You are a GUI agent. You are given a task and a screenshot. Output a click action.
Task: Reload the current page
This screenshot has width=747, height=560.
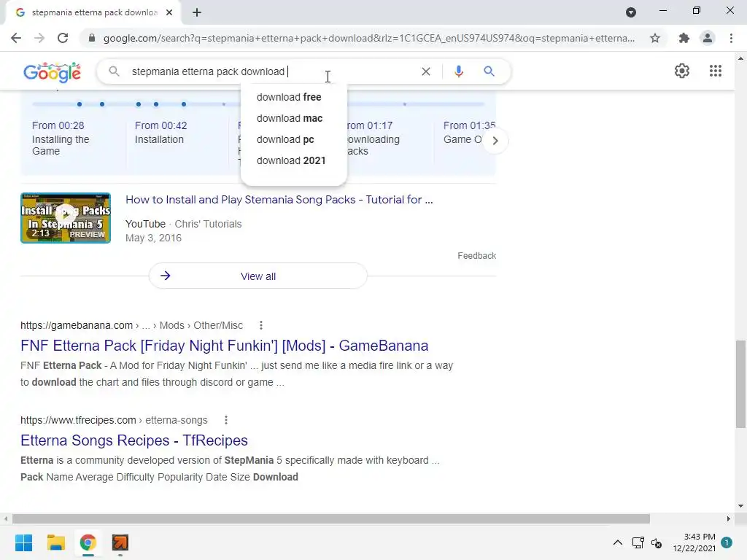63,38
